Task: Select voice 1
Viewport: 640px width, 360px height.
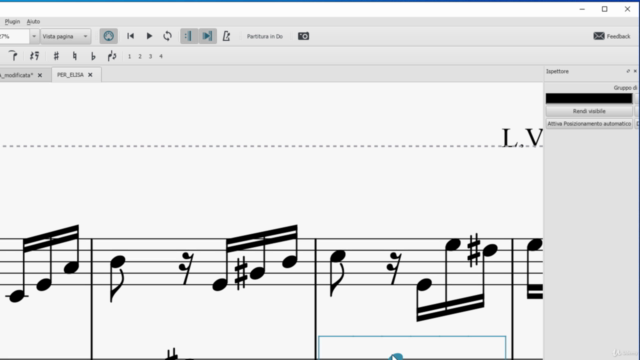Action: 129,56
